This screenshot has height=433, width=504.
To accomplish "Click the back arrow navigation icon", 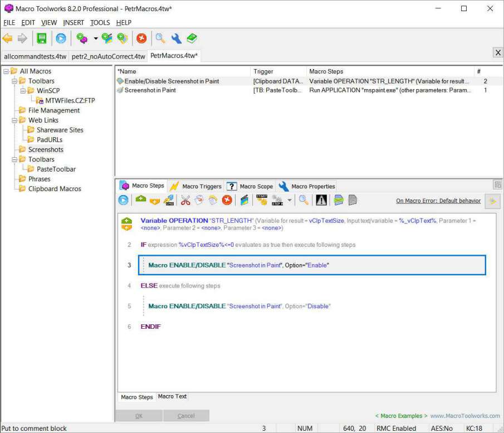I will point(7,38).
